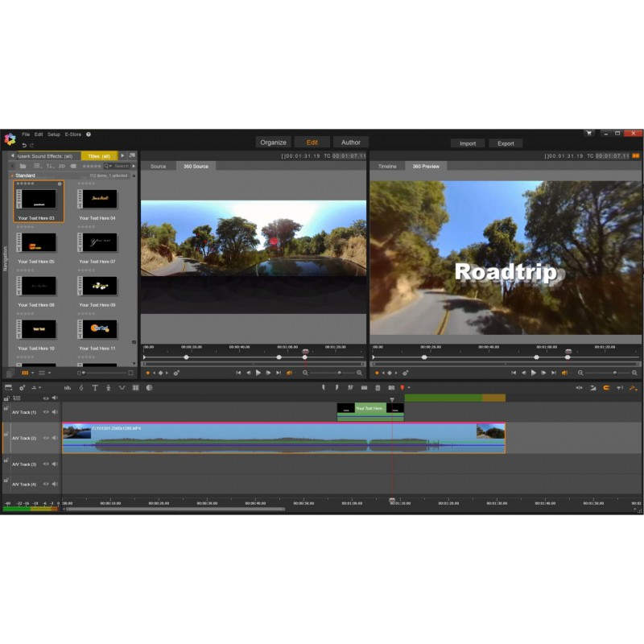The width and height of the screenshot is (644, 644).
Task: Switch to the Timeline preview tab
Action: (x=387, y=167)
